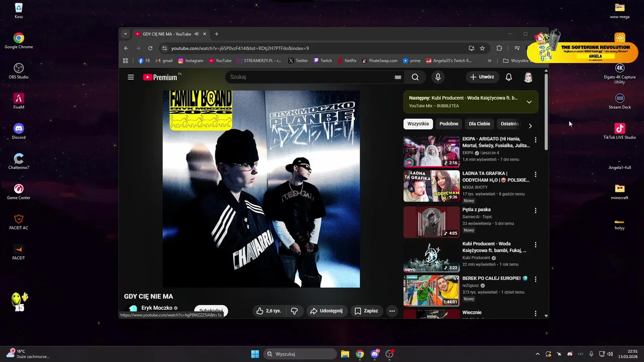Viewport: 644px width, 362px height.
Task: Open options for Kubi Producent Woda Księżycowa
Action: click(535, 245)
